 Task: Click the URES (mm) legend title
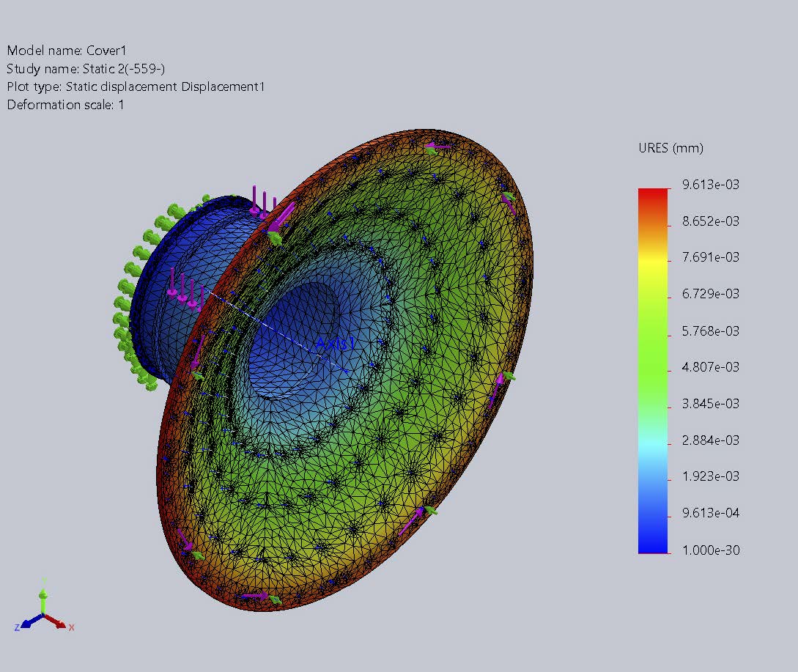pos(670,148)
